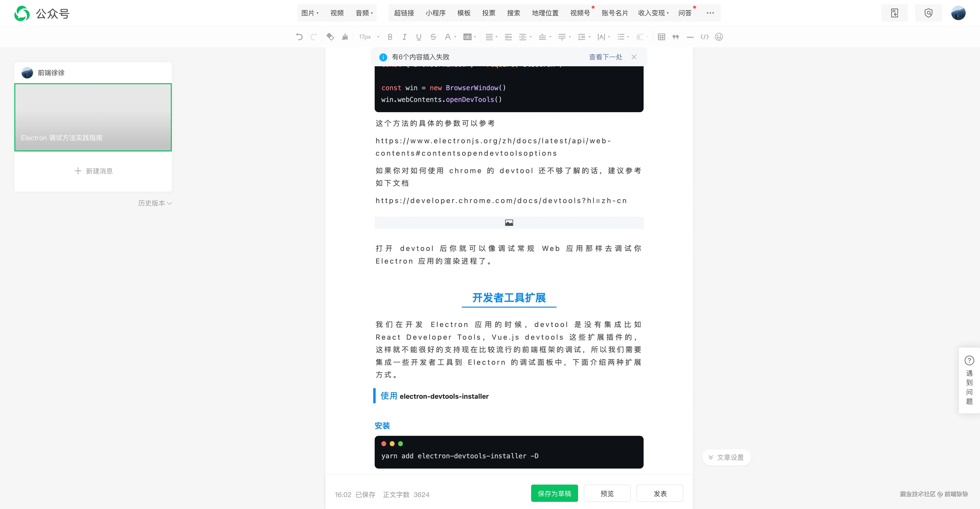Viewport: 980px width, 509px height.
Task: Toggle italic formatting
Action: coord(404,37)
